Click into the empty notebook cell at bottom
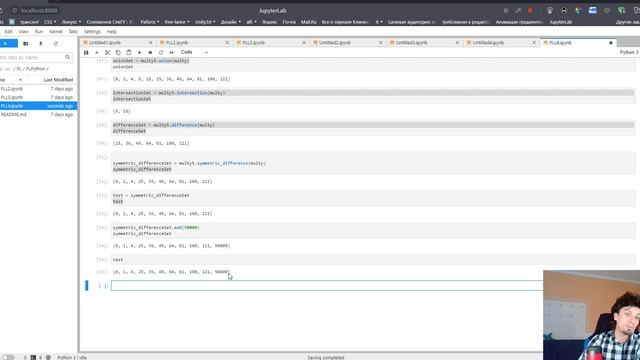The image size is (640, 360). 327,286
